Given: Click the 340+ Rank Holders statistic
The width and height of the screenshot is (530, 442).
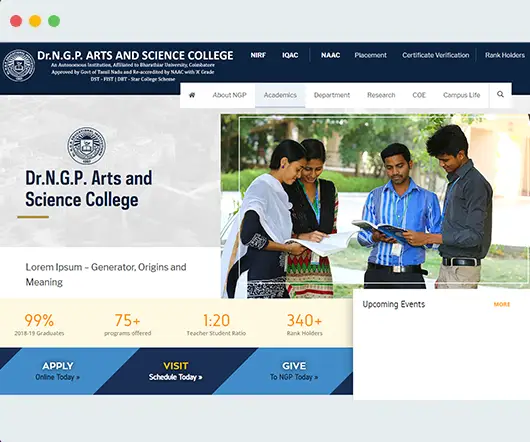Looking at the screenshot, I should click(x=305, y=324).
